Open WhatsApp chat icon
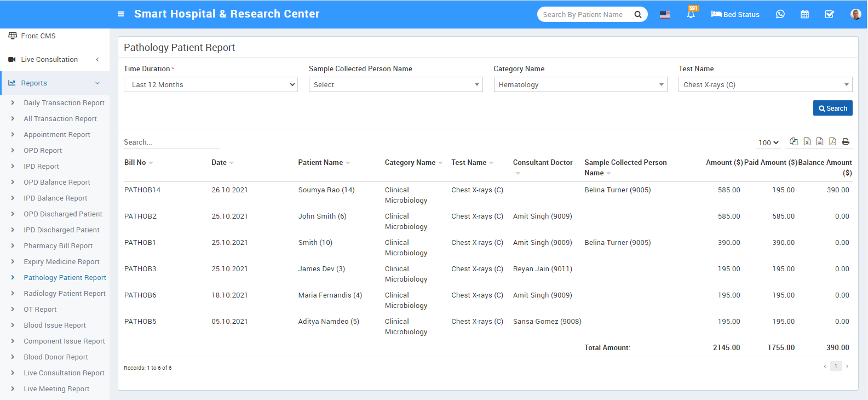Image resolution: width=868 pixels, height=400 pixels. click(x=780, y=14)
